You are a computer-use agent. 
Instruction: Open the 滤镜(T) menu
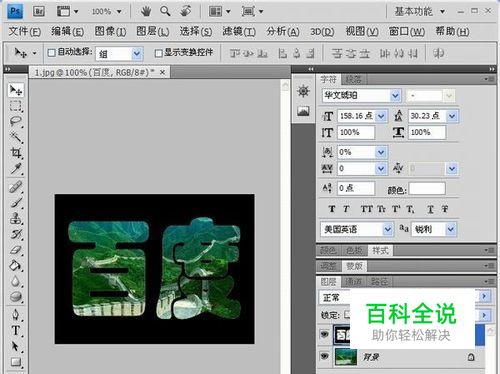(x=239, y=31)
